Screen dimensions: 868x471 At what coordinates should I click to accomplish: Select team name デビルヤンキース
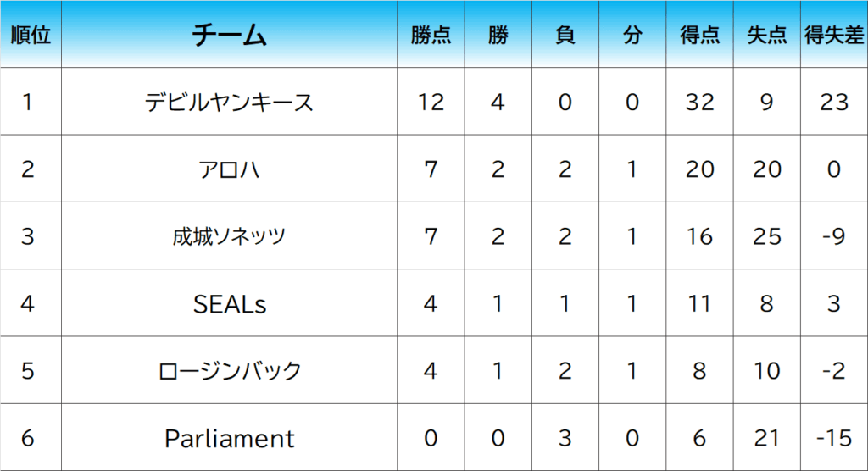[230, 103]
